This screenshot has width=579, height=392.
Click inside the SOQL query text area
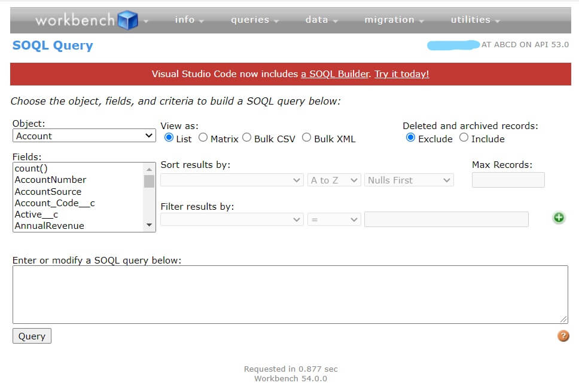pos(290,294)
